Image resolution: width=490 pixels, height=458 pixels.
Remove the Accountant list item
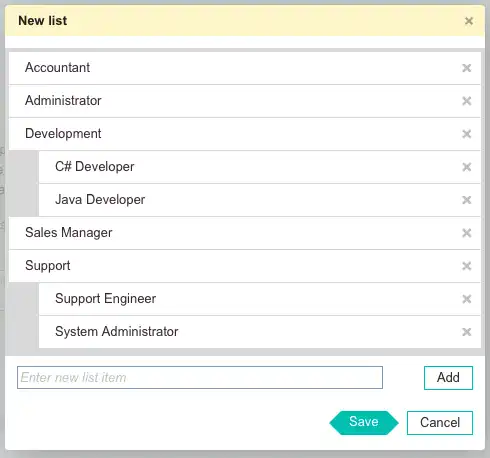point(466,68)
